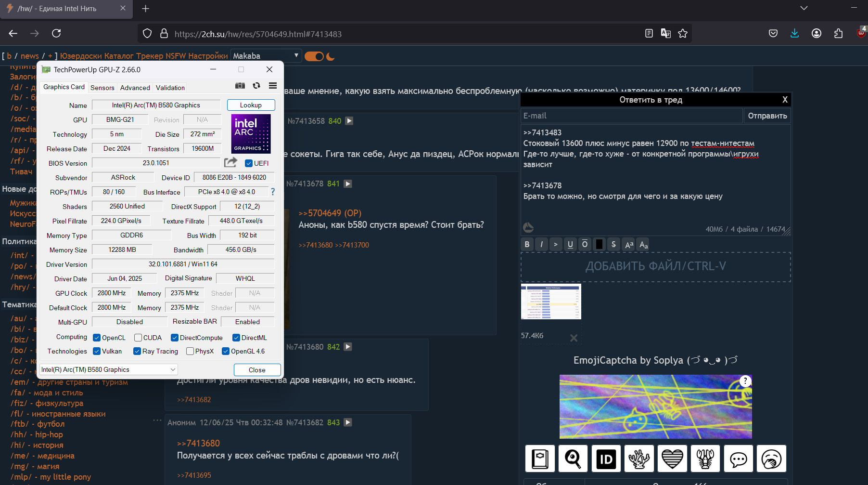Open the Настройки menu link
The height and width of the screenshot is (485, 868).
(x=208, y=56)
